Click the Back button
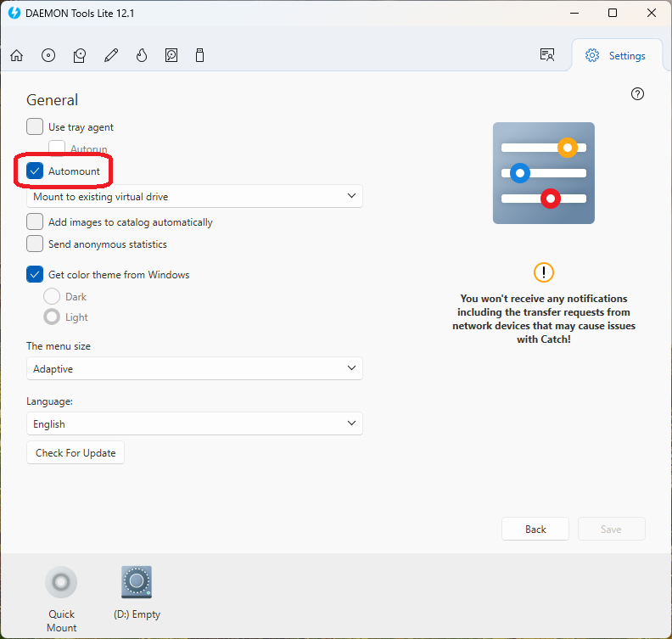The height and width of the screenshot is (639, 672). pyautogui.click(x=535, y=530)
